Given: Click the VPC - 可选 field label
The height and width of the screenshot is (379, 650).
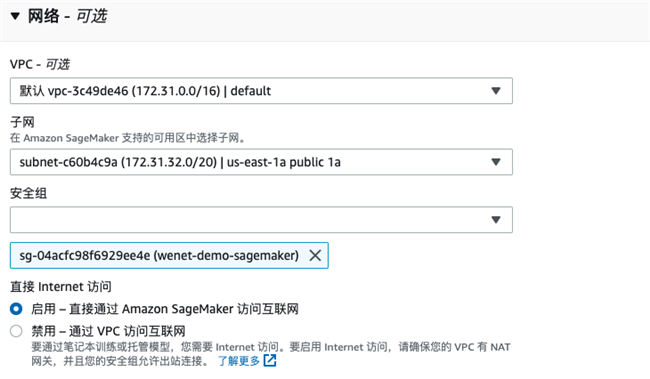Looking at the screenshot, I should click(x=40, y=64).
